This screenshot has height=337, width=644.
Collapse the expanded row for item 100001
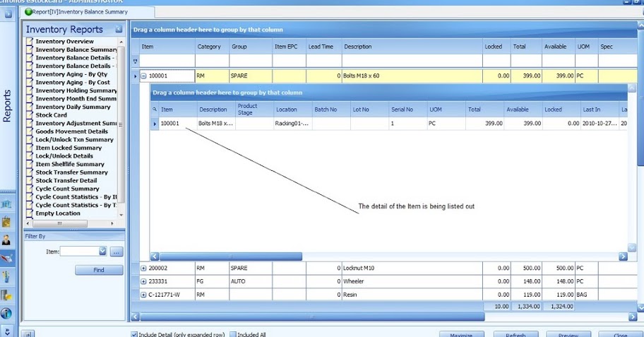click(144, 76)
